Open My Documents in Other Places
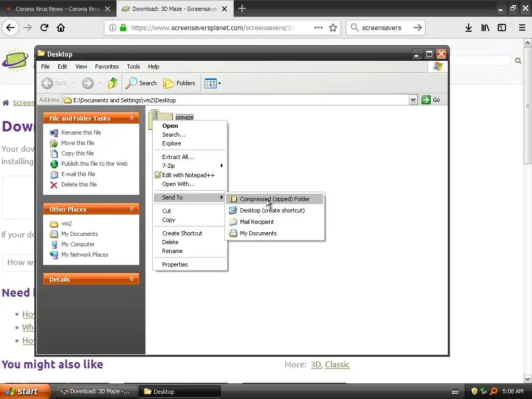The width and height of the screenshot is (532, 399). (79, 234)
